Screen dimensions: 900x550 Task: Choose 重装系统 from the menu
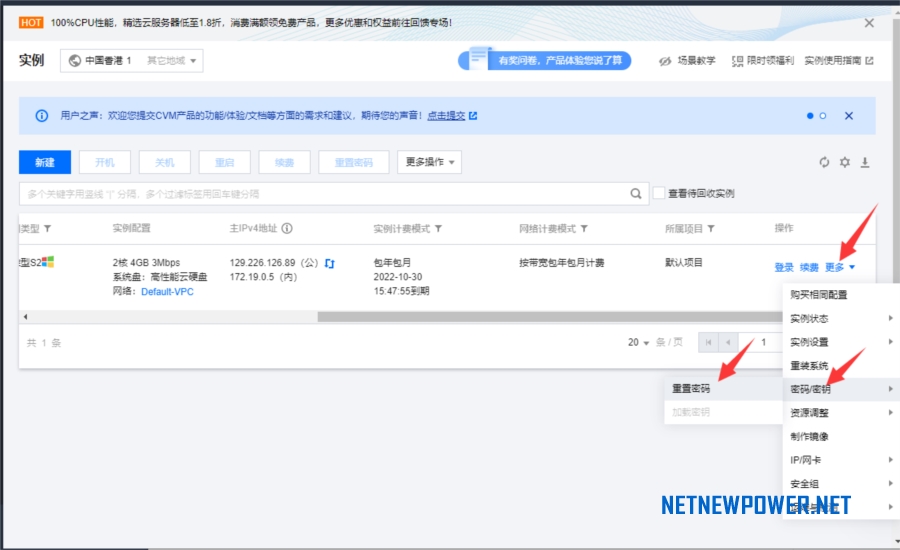tap(841, 366)
